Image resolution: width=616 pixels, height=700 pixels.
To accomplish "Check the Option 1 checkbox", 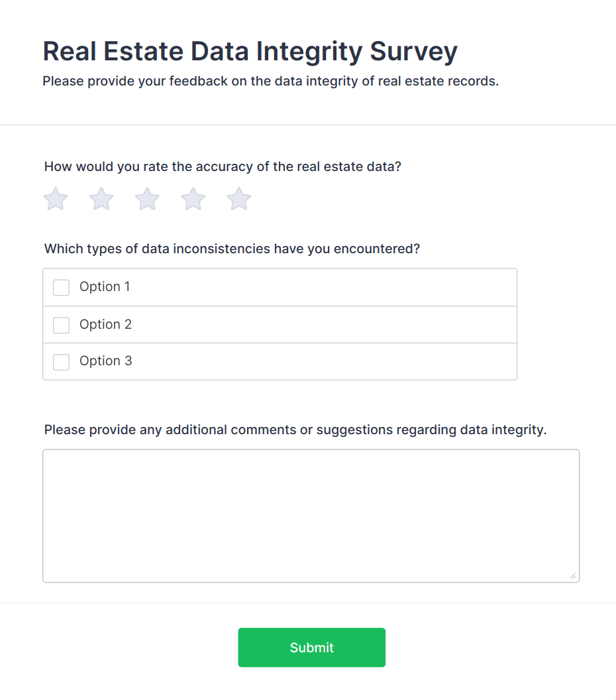I will (61, 287).
